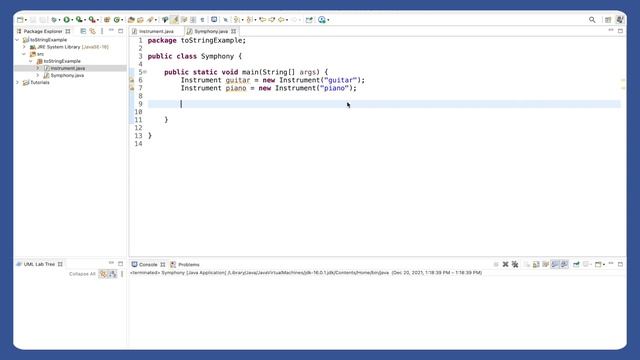
Task: Open dropdown next to Search flashlight icon
Action: click(156, 20)
